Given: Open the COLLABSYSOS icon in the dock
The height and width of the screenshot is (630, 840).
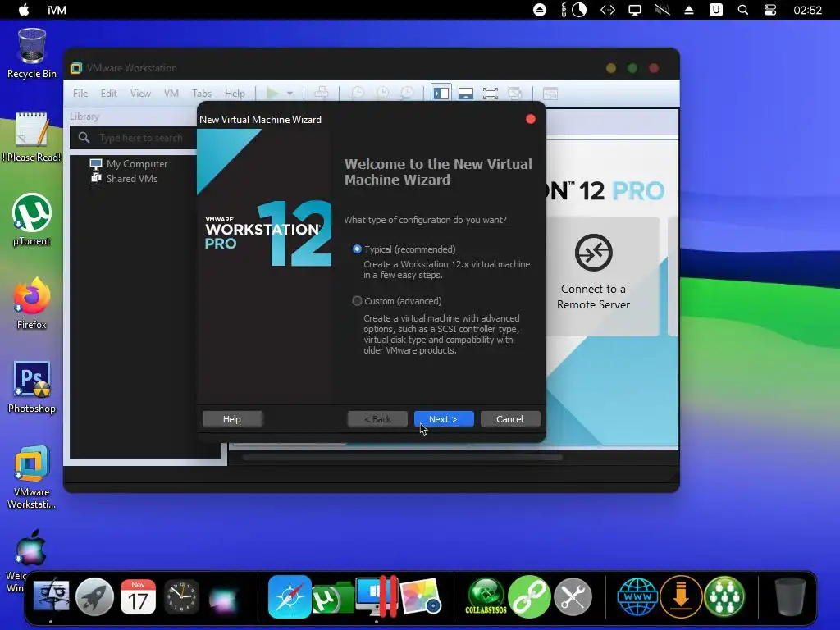Looking at the screenshot, I should click(x=486, y=596).
